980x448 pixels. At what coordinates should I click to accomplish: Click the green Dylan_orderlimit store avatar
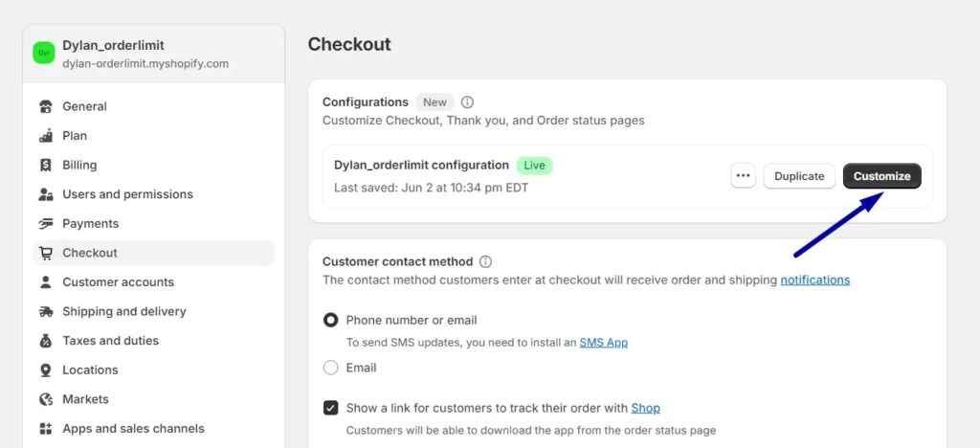coord(44,53)
